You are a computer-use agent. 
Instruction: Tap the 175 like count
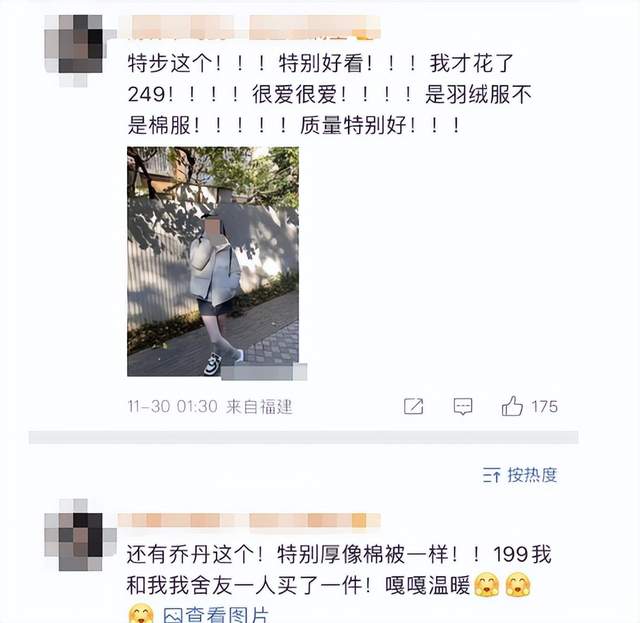coord(544,407)
